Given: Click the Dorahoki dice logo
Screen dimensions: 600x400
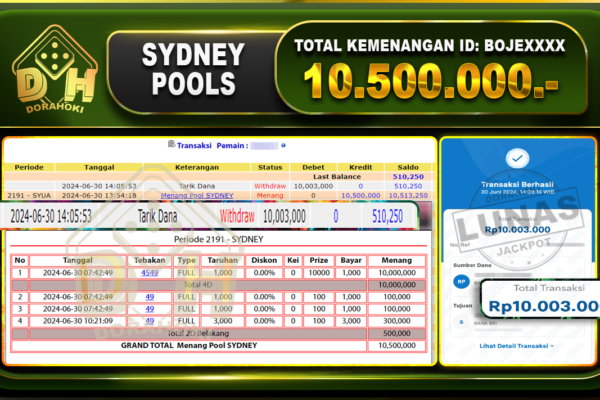Looking at the screenshot, I should [x=54, y=70].
